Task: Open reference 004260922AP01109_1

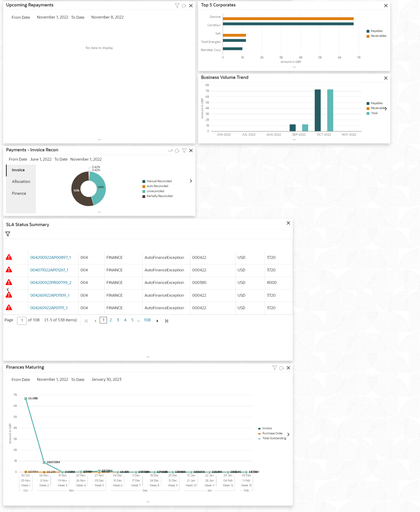Action: click(50, 295)
